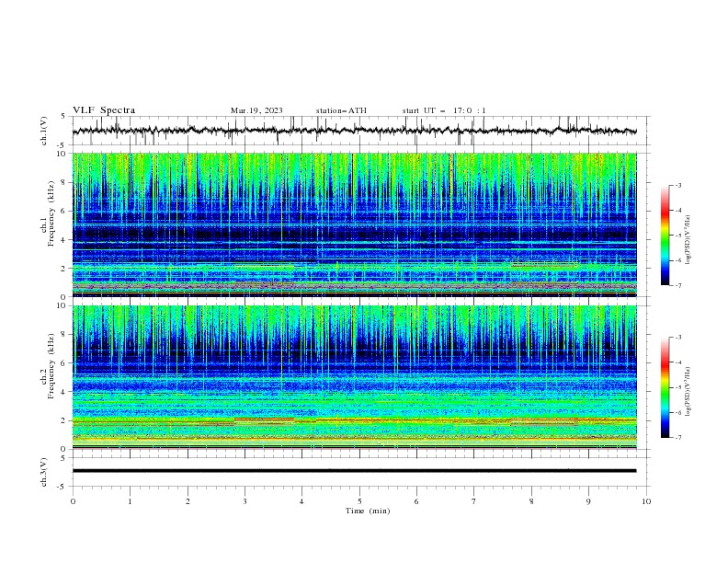Click the ch.3 flat black voltage trace
The width and height of the screenshot is (728, 563).
click(x=354, y=471)
